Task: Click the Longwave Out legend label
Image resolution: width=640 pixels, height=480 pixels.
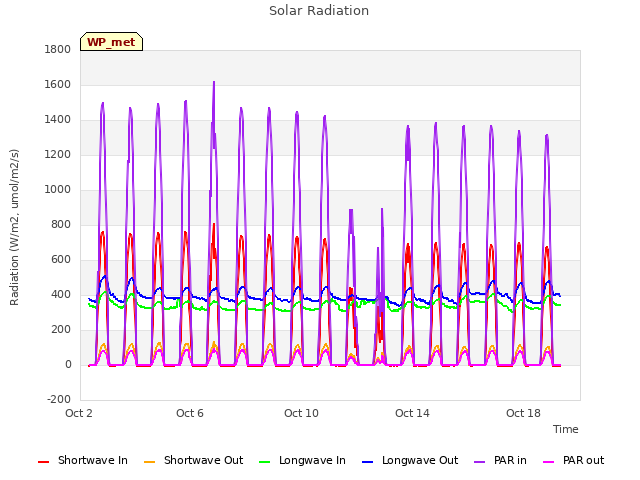Action: [x=420, y=460]
